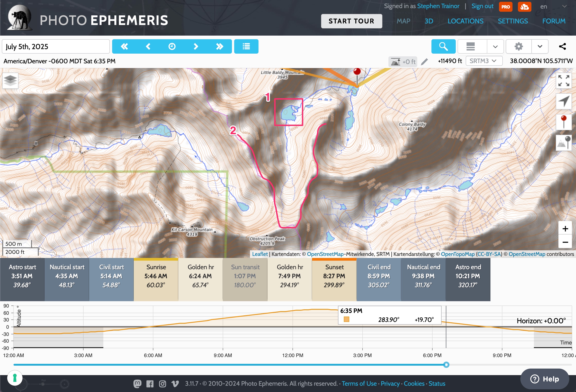Click the time-of-day slider handle
The width and height of the screenshot is (576, 392).
(446, 365)
